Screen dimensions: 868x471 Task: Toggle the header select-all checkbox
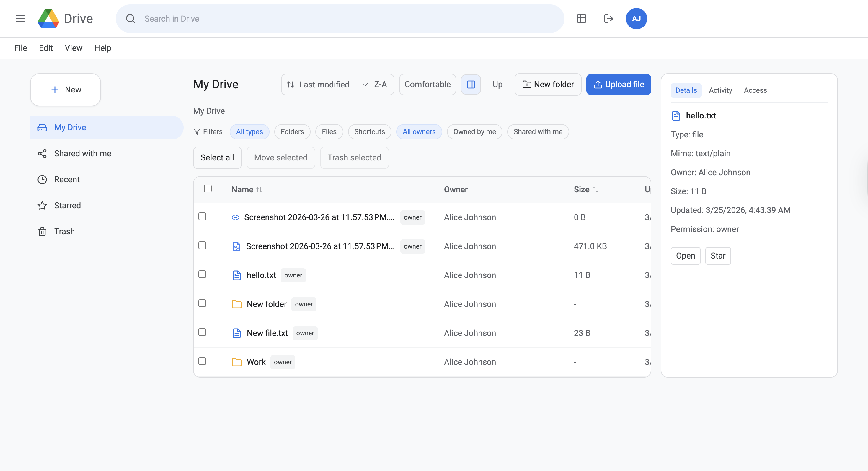click(x=208, y=189)
